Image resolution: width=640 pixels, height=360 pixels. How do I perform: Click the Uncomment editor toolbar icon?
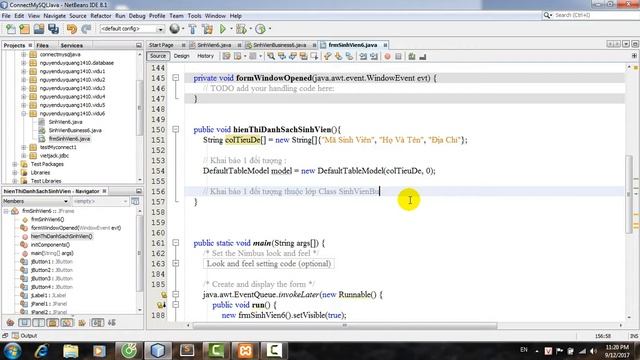423,56
